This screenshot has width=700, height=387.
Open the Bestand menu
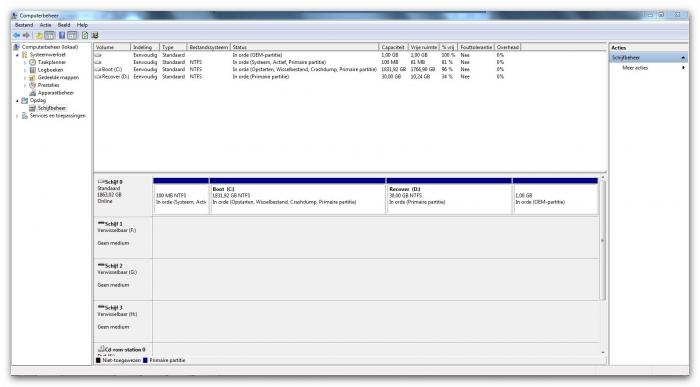[x=24, y=25]
